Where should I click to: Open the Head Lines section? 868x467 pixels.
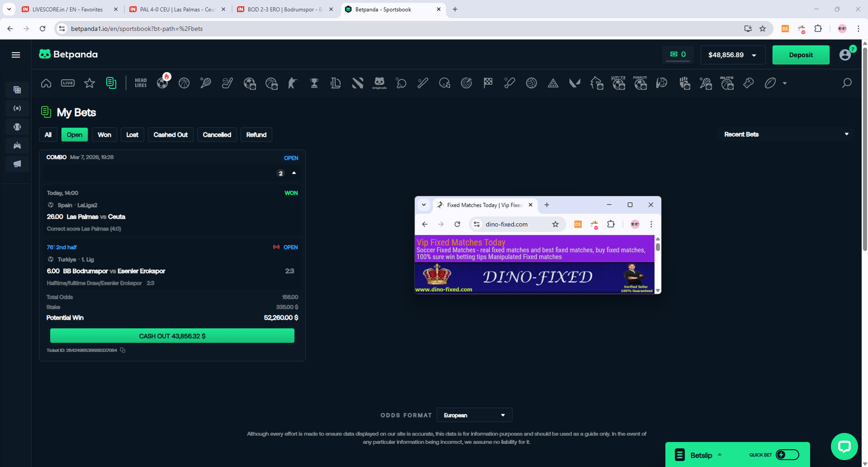point(141,83)
